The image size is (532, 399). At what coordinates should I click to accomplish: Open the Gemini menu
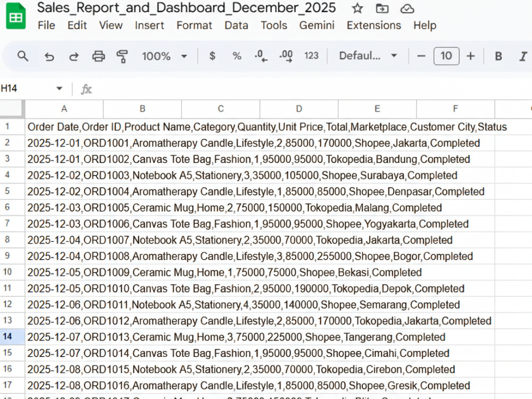(317, 25)
